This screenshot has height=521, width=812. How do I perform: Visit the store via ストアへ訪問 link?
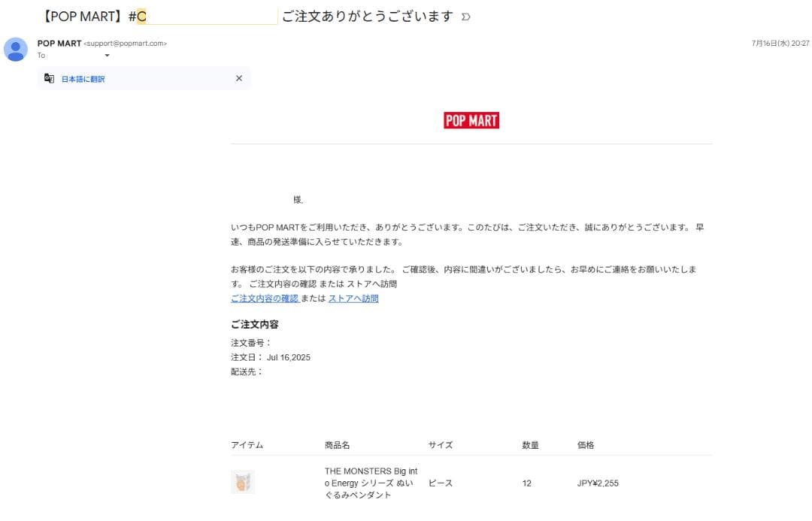click(353, 298)
